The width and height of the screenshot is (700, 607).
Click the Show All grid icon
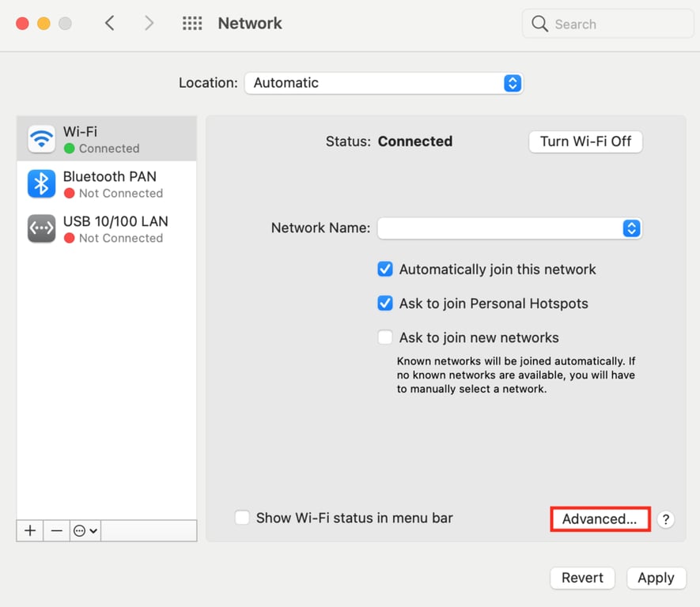tap(191, 23)
